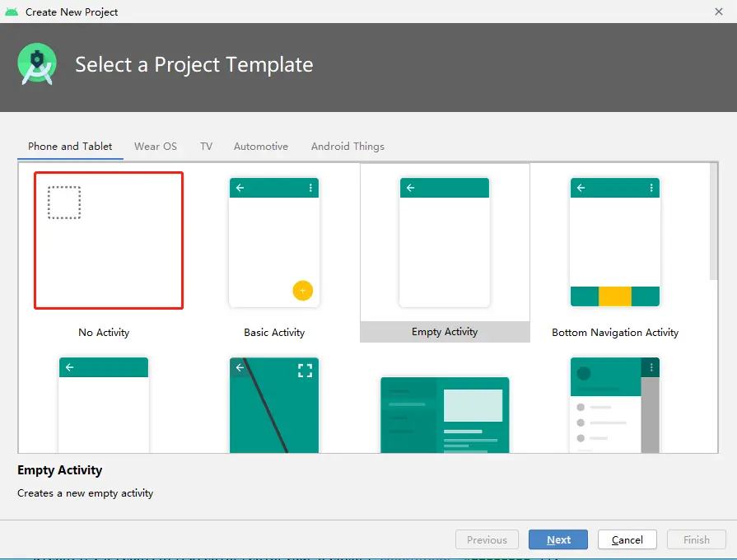Cancel the project creation
This screenshot has width=737, height=560.
tap(627, 539)
